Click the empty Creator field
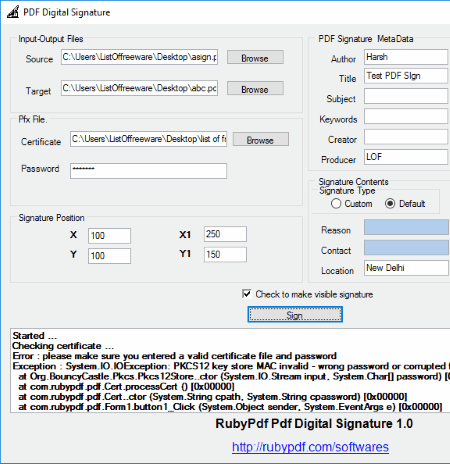 point(406,137)
